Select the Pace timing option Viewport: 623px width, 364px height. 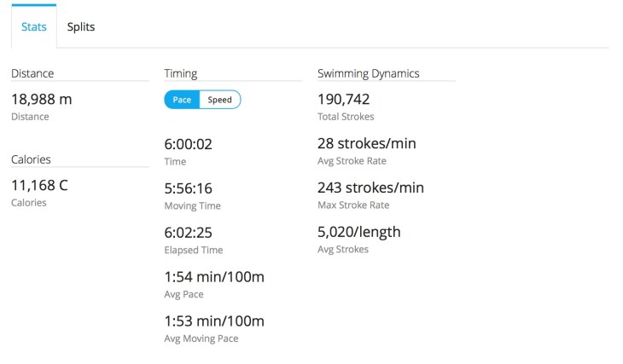point(182,100)
